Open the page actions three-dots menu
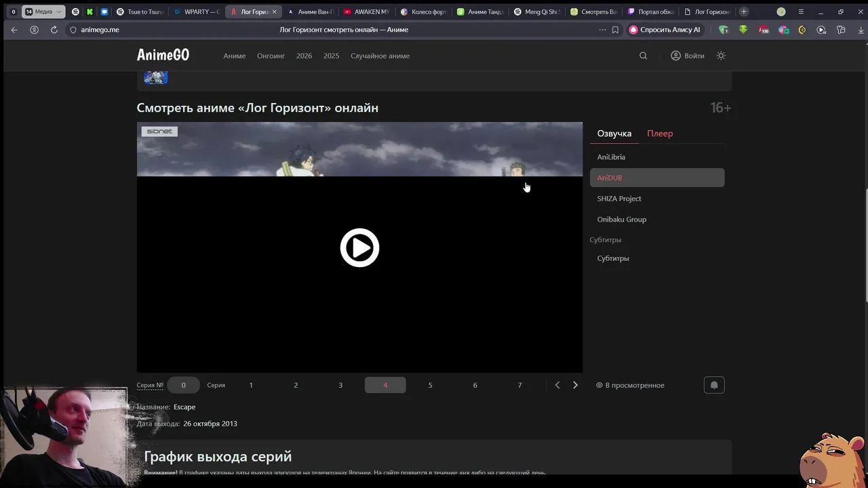Image resolution: width=868 pixels, height=488 pixels. 602,30
